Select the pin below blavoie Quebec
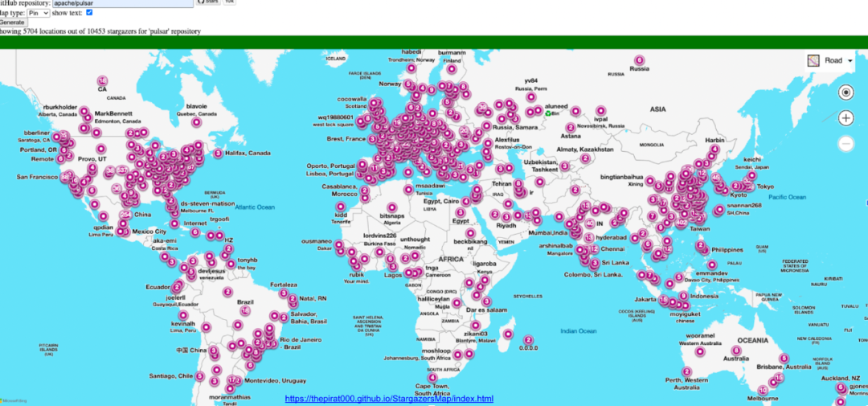Screen dimensions: 868x406 point(196,122)
